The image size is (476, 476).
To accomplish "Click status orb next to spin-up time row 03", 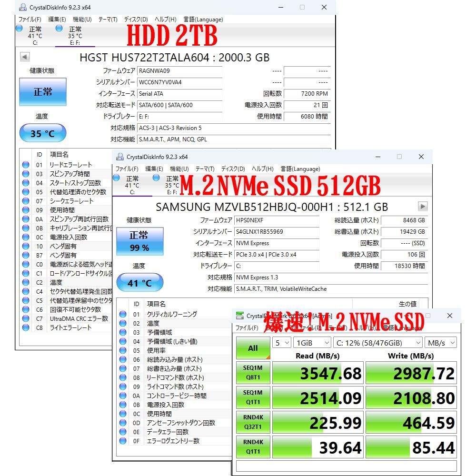I will coord(26,174).
